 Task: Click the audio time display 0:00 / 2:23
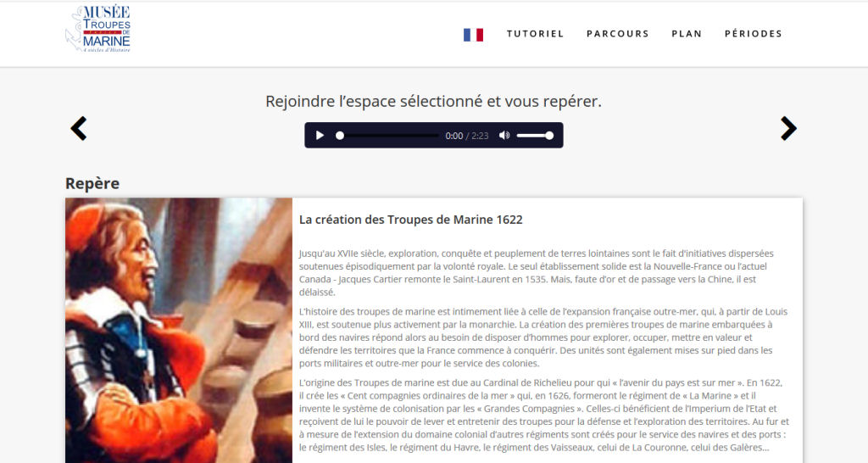(467, 137)
